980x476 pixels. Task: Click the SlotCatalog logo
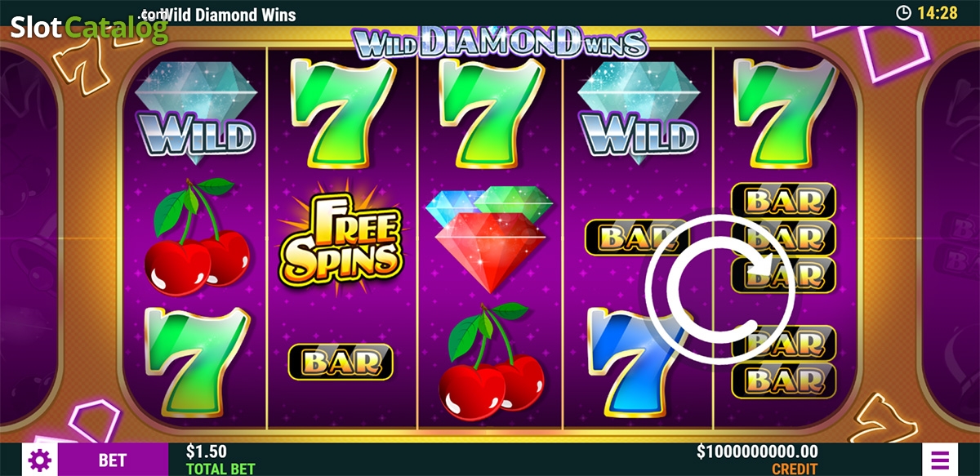click(x=88, y=29)
